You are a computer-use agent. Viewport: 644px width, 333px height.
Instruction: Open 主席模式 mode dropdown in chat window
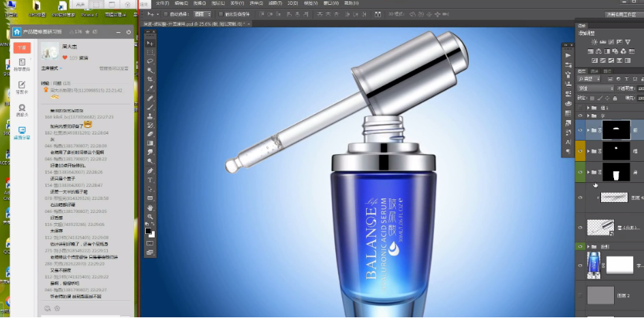click(52, 68)
